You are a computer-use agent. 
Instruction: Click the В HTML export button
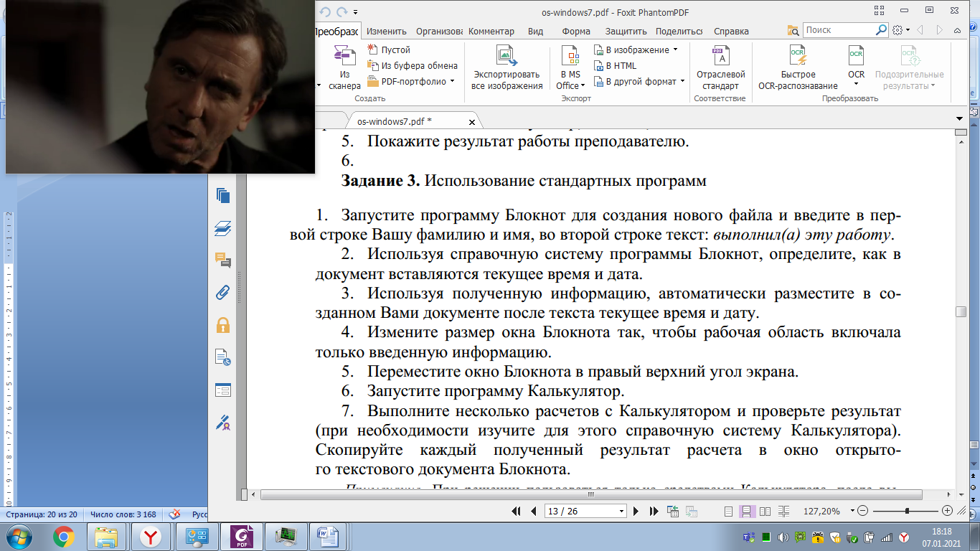[x=616, y=65]
